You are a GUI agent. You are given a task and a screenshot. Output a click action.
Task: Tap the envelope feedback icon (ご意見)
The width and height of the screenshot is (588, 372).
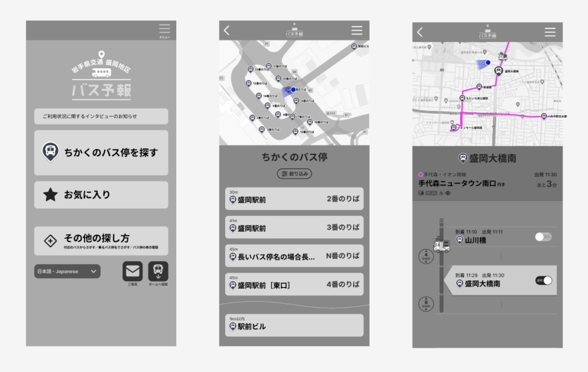(x=133, y=271)
